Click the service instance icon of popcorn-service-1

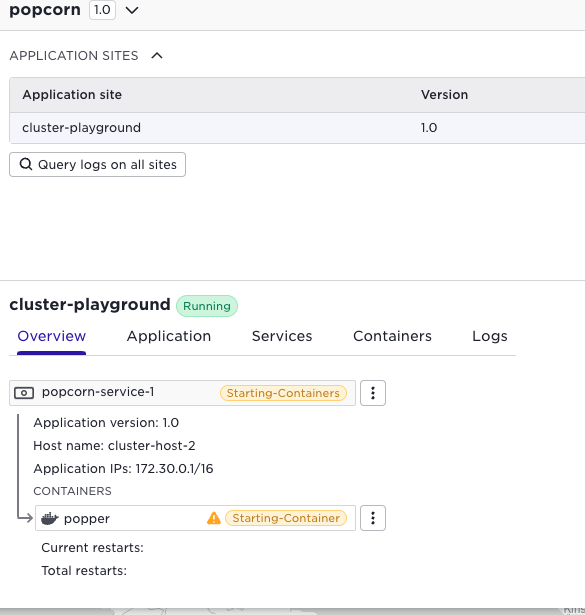point(24,393)
